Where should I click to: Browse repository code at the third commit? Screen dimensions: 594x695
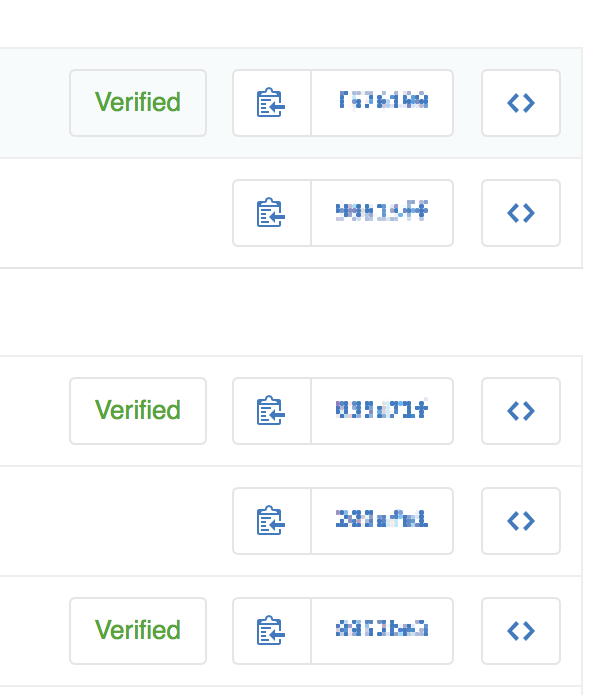pos(521,411)
